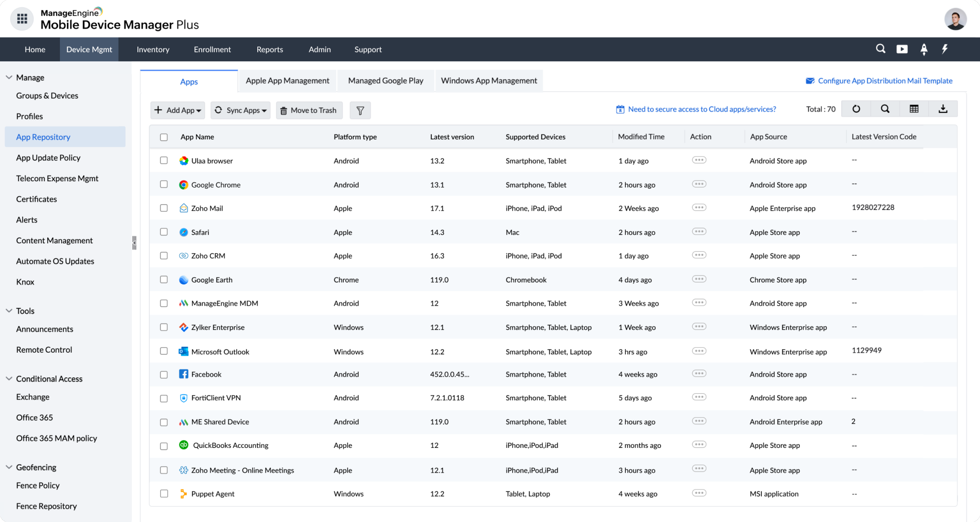Viewport: 980px width, 522px height.
Task: Tick the select-all header checkbox
Action: tap(164, 137)
